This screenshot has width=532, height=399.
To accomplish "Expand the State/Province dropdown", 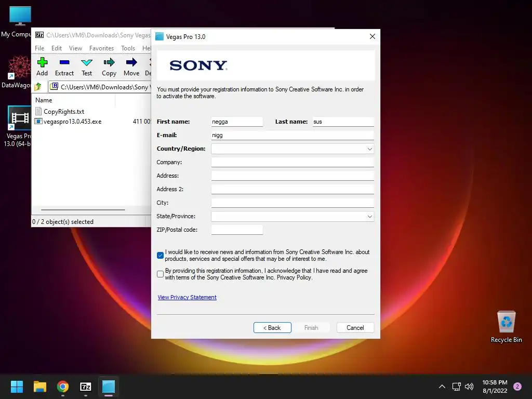I will coord(369,217).
